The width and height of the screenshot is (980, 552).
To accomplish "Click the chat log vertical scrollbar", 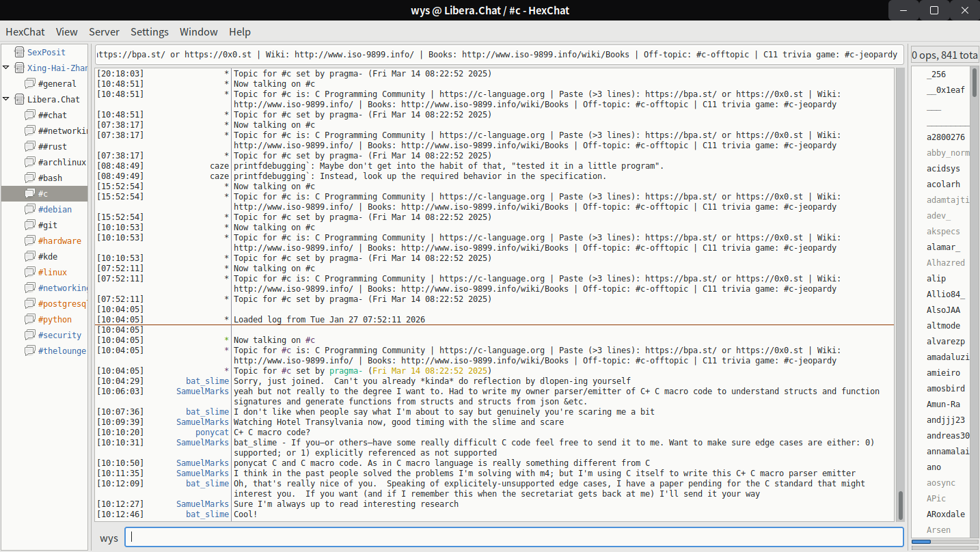I will tap(899, 506).
